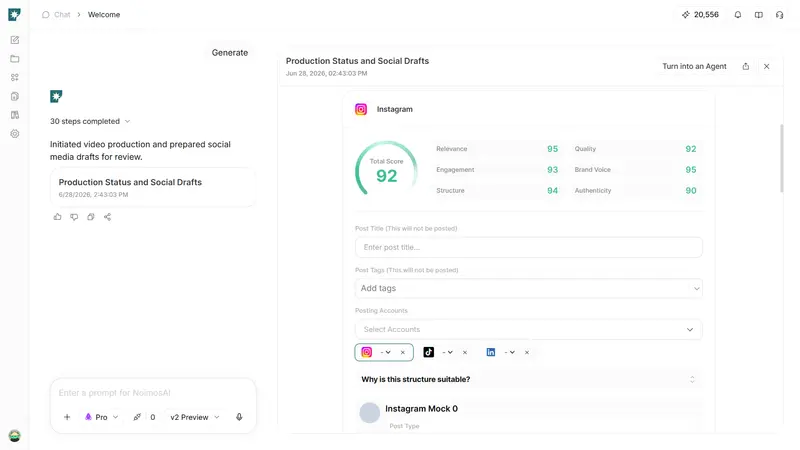This screenshot has height=450, width=800.
Task: Close the Production Status panel
Action: pyautogui.click(x=766, y=66)
